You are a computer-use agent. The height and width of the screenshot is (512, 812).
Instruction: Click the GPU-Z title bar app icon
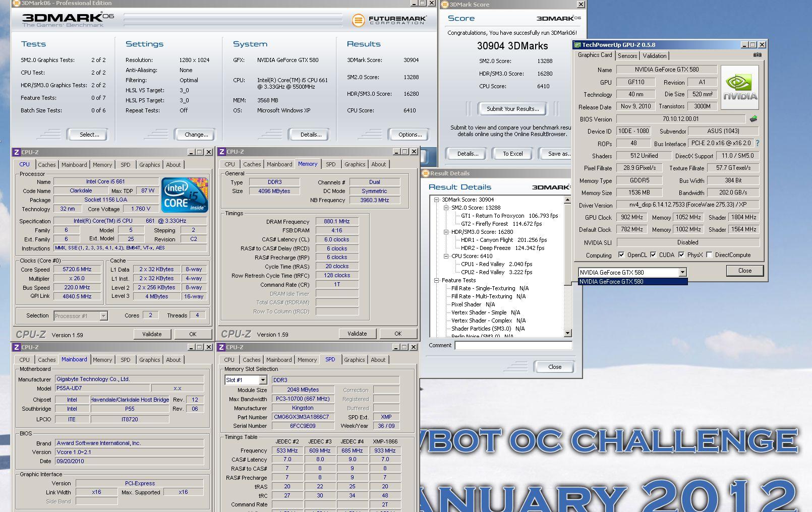pyautogui.click(x=578, y=45)
